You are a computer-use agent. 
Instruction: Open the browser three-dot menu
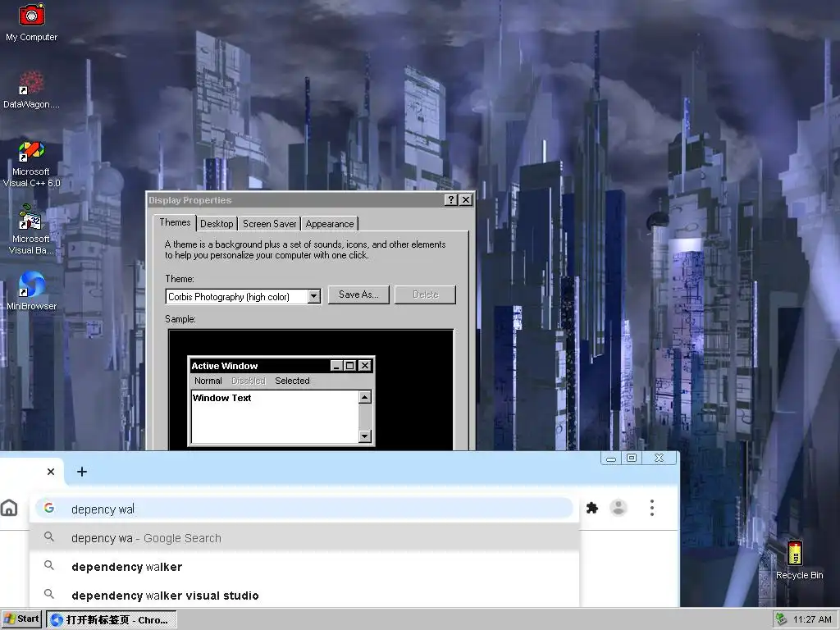(652, 508)
